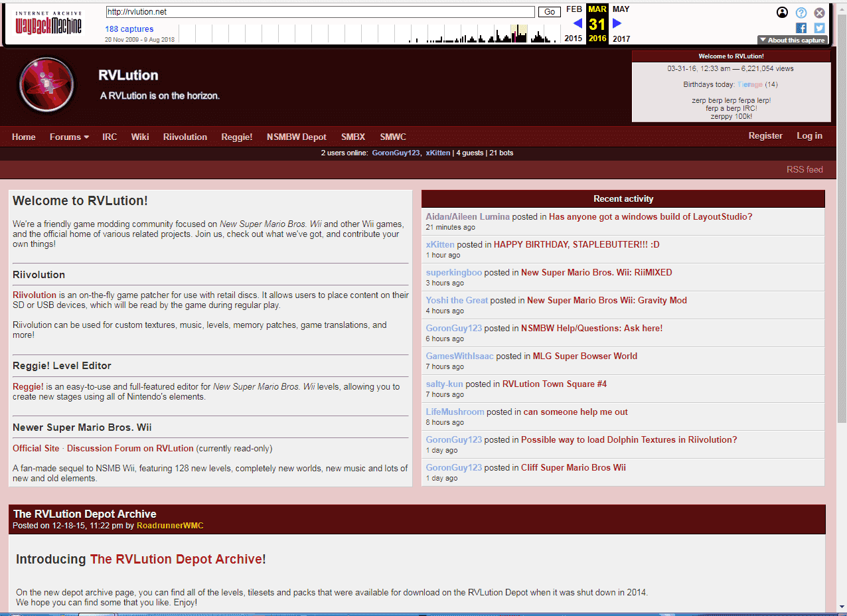Open the Home menu item
Screen dimensions: 847x616
(x=24, y=137)
